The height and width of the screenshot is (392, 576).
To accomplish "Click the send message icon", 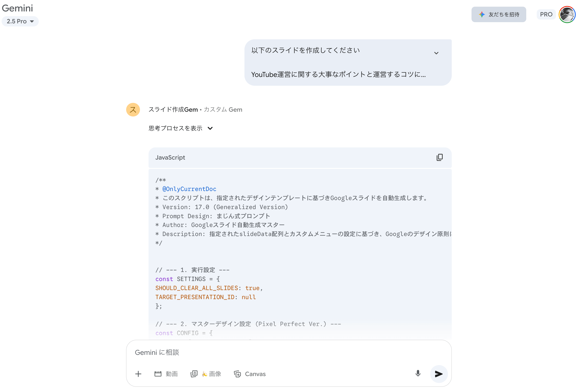I will pyautogui.click(x=439, y=374).
